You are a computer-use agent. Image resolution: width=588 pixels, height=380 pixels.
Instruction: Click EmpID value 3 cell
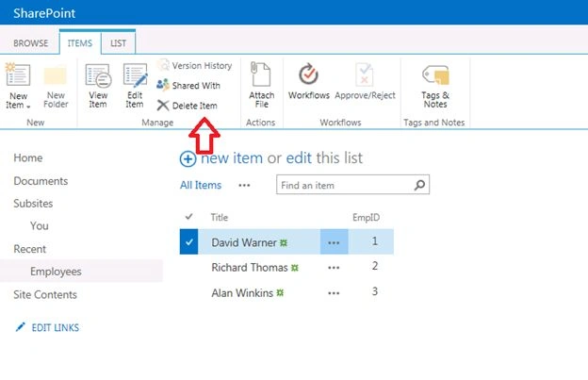(375, 291)
